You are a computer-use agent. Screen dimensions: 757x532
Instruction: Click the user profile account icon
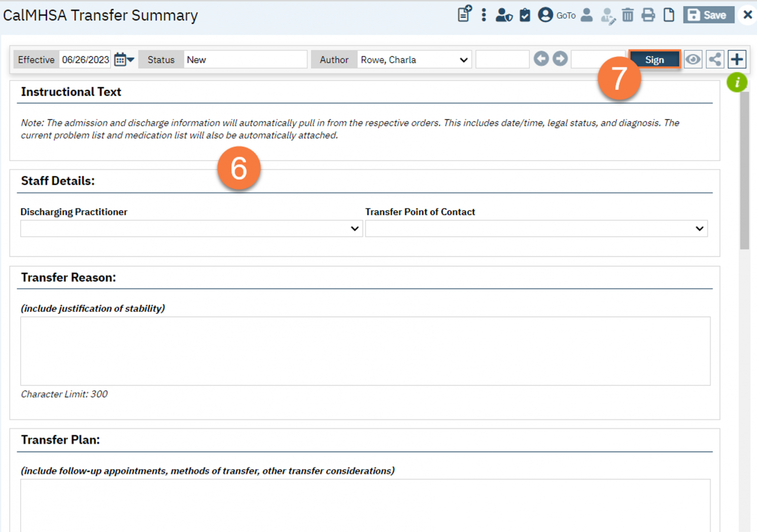(545, 15)
